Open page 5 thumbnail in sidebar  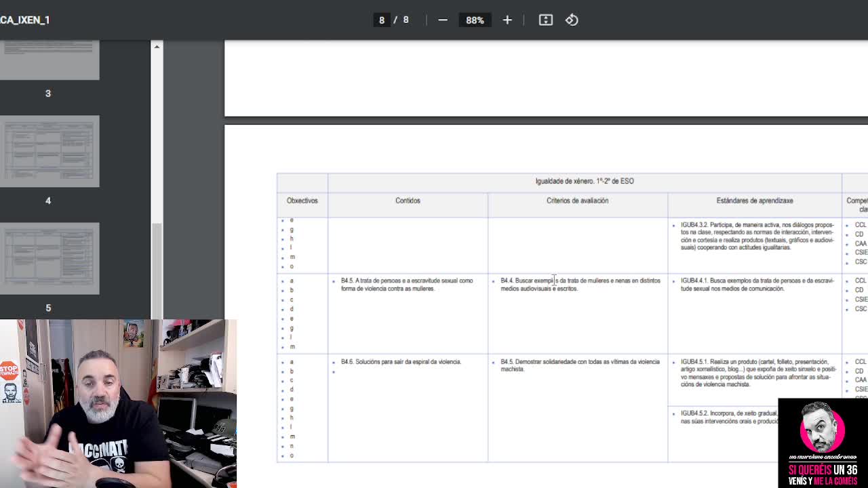click(50, 258)
